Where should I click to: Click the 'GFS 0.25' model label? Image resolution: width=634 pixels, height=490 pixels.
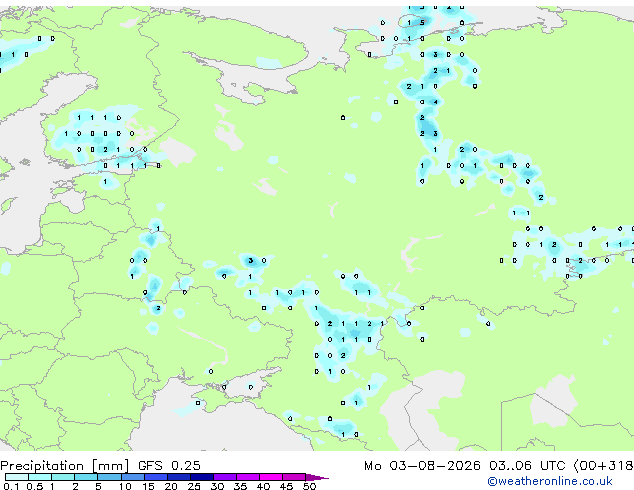coord(169,466)
